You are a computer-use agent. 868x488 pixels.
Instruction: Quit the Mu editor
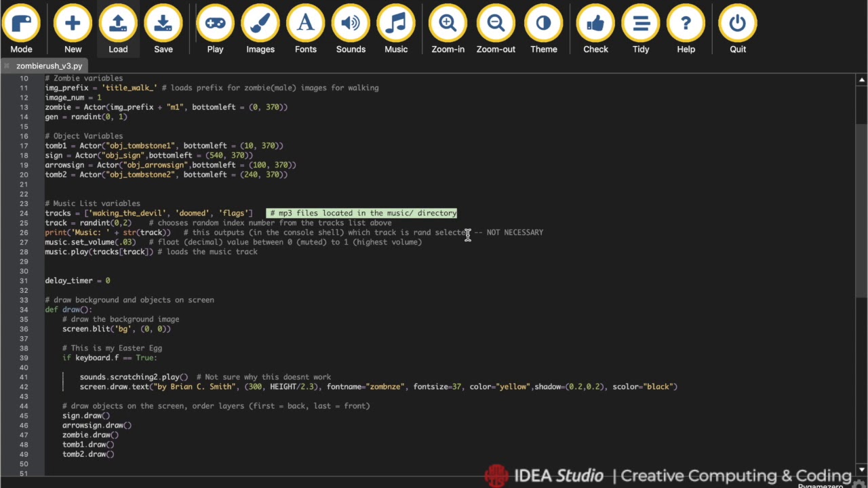coord(738,30)
